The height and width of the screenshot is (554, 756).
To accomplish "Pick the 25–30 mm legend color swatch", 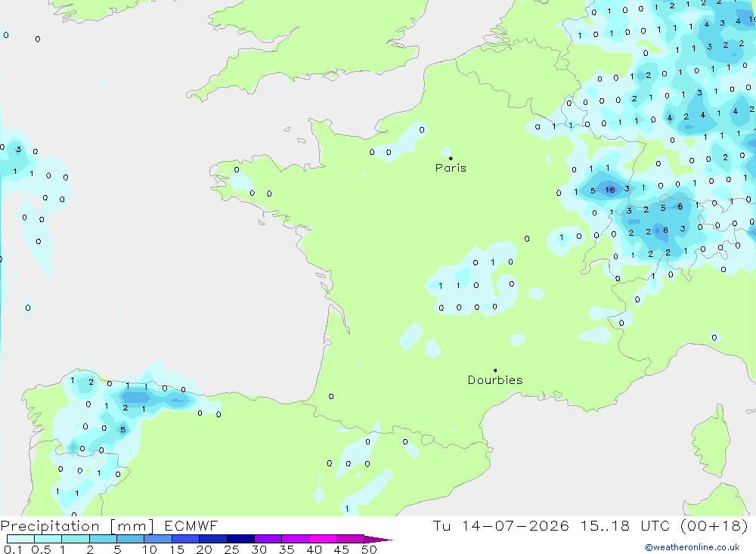I will pyautogui.click(x=240, y=539).
